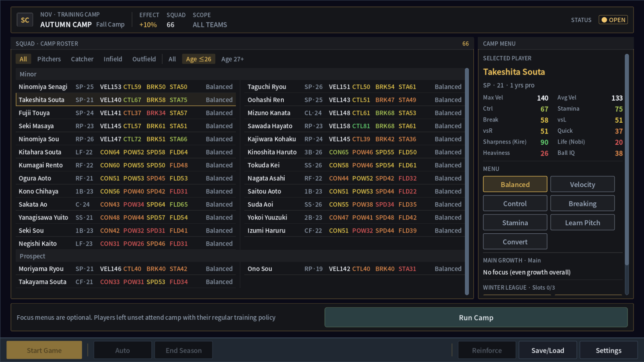The height and width of the screenshot is (362, 644).
Task: Select the All ages filter
Action: [x=172, y=59]
